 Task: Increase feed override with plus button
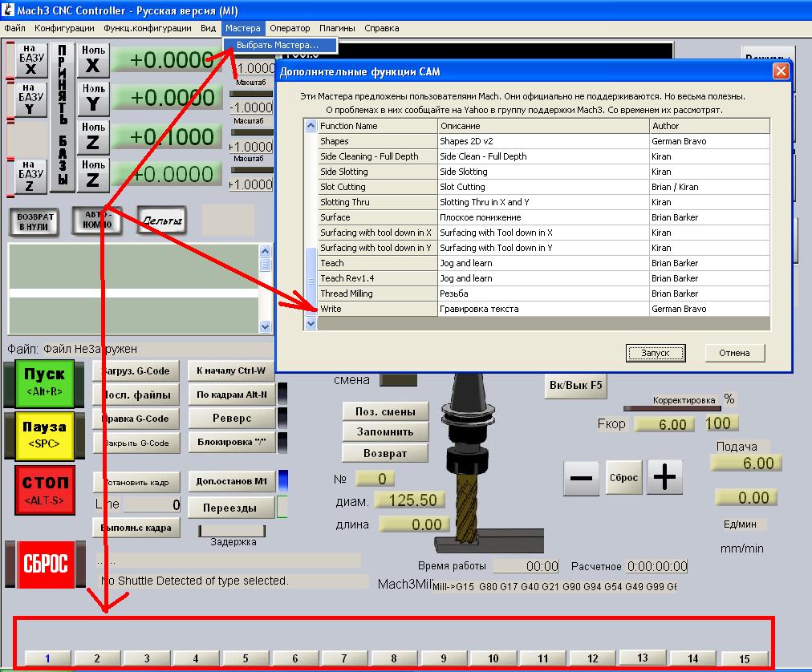[x=664, y=477]
